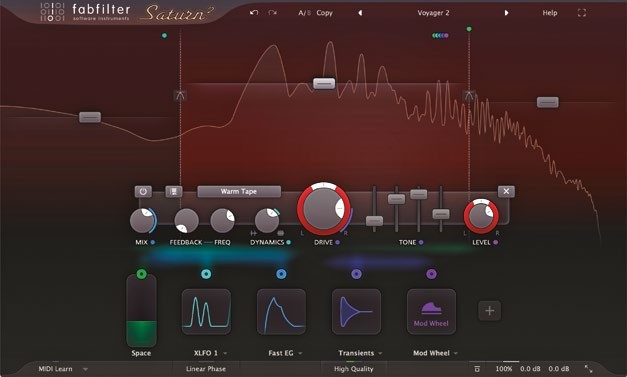Viewport: 627px width, 377px height.
Task: Open the Warm Tape style dropdown
Action: pyautogui.click(x=239, y=191)
